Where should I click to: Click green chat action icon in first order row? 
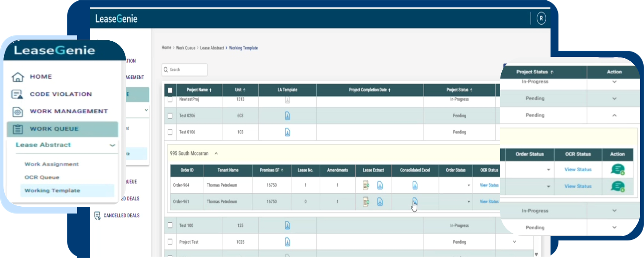click(617, 169)
